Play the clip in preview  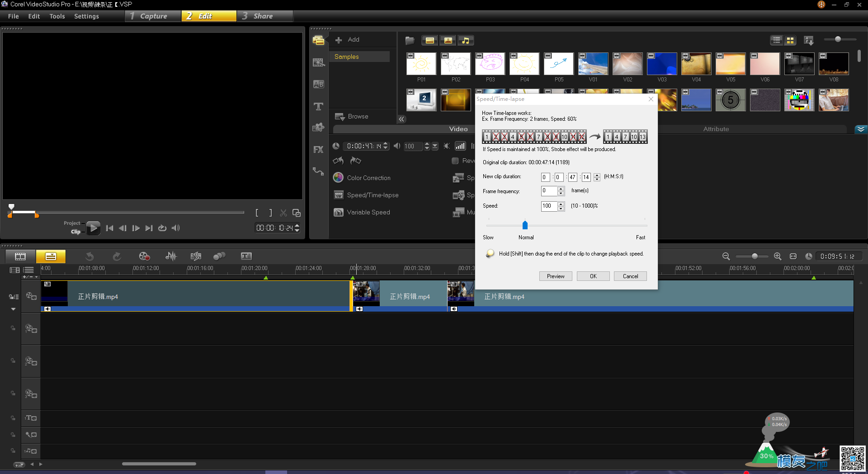point(93,228)
